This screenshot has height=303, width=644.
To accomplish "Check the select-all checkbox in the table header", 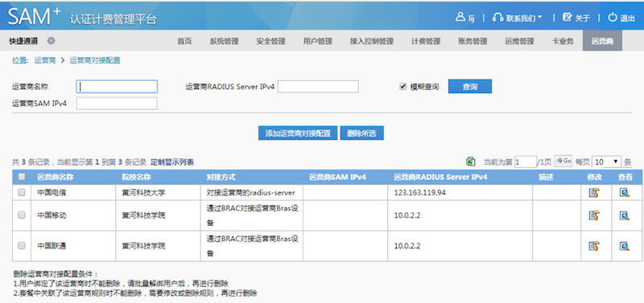I will [x=22, y=177].
